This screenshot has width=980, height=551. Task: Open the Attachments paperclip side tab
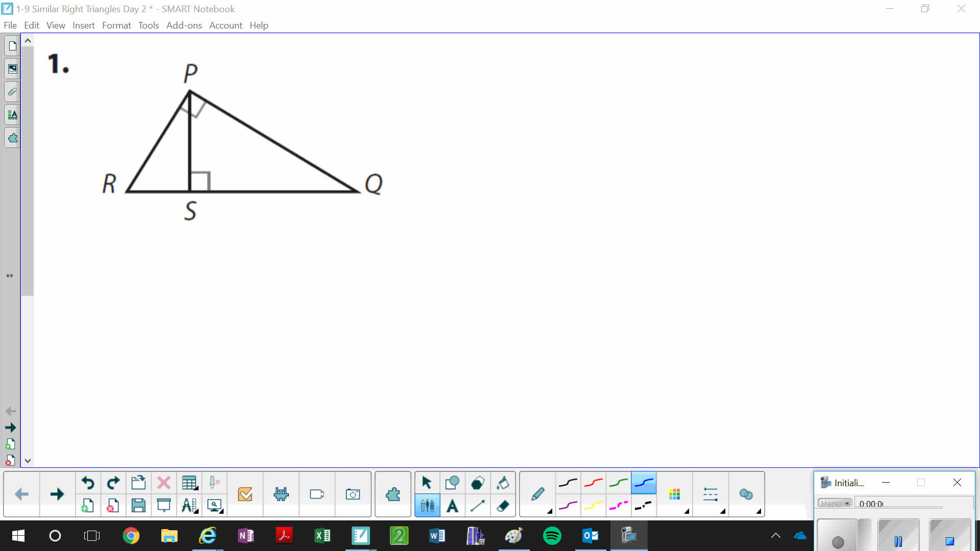click(x=12, y=92)
